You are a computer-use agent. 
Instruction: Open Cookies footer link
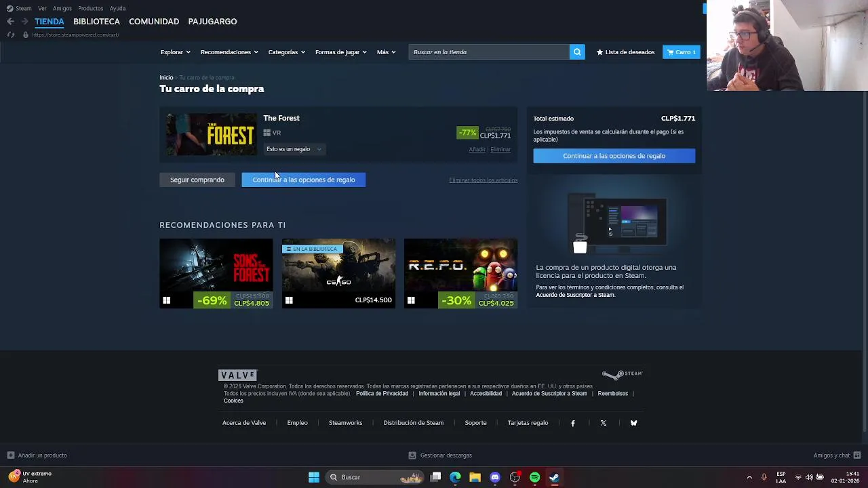coord(233,401)
